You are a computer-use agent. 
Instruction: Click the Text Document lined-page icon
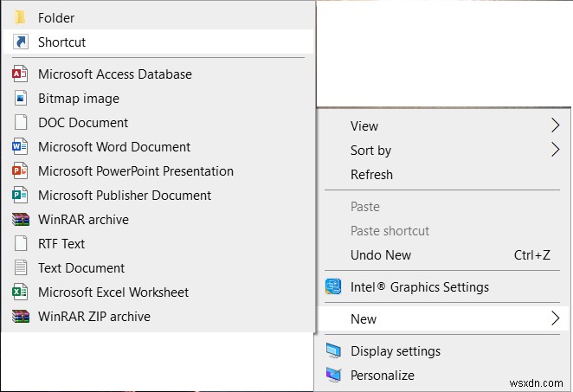[x=21, y=267]
